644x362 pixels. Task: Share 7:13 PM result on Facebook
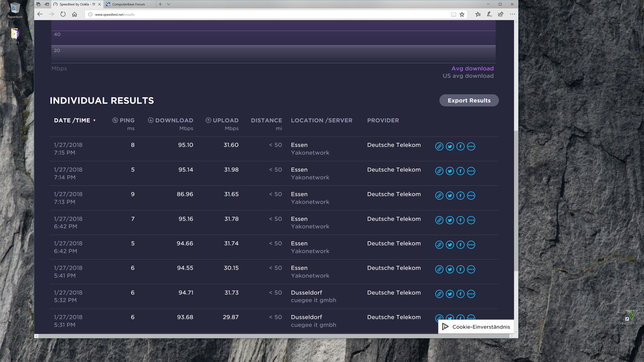pyautogui.click(x=460, y=196)
